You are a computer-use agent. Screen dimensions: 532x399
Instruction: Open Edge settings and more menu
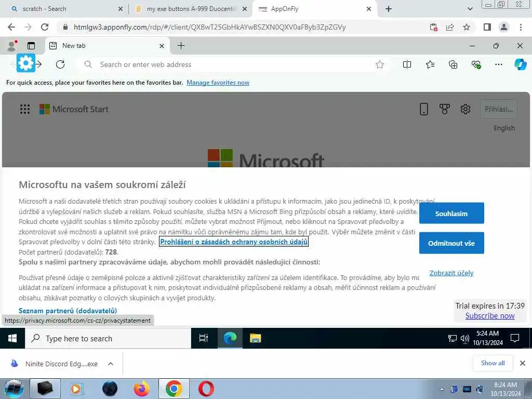[498, 64]
